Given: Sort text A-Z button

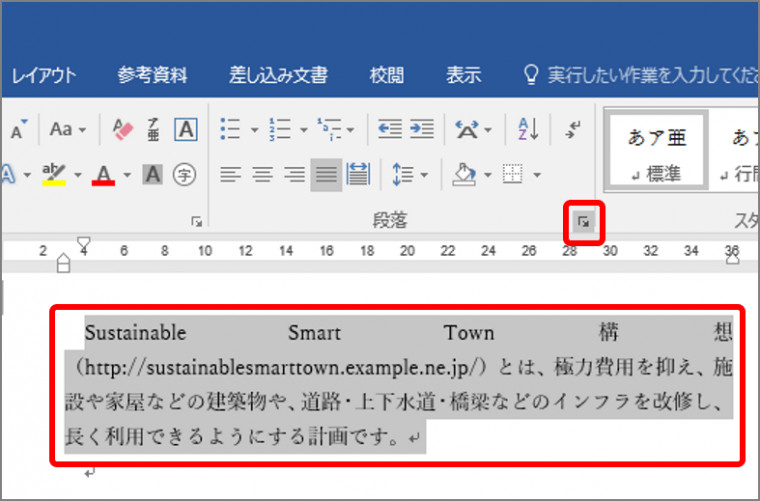Looking at the screenshot, I should [528, 129].
